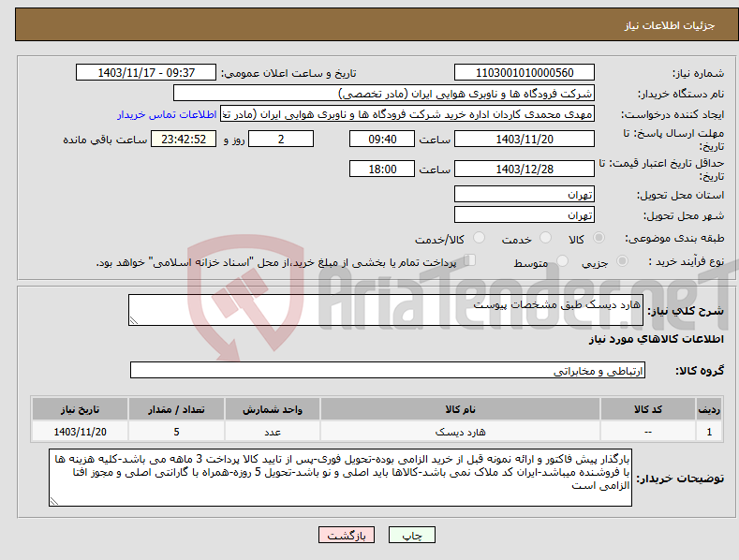Viewport: 739px width, 560px height.
Task: Click the price validity time 18:00 field
Action: [x=382, y=169]
